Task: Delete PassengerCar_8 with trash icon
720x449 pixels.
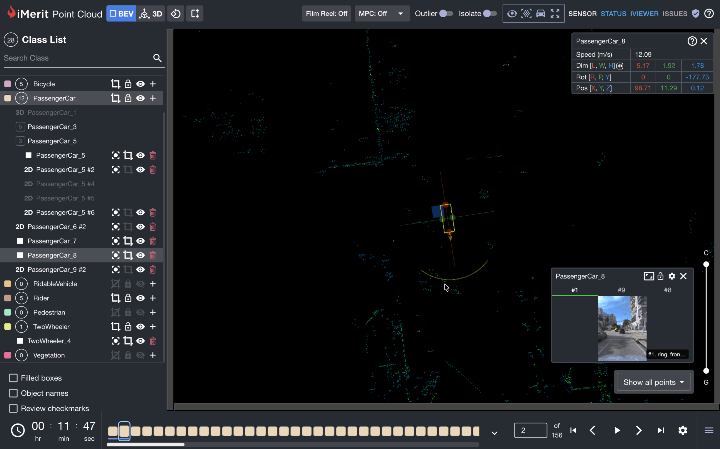Action: [x=153, y=255]
